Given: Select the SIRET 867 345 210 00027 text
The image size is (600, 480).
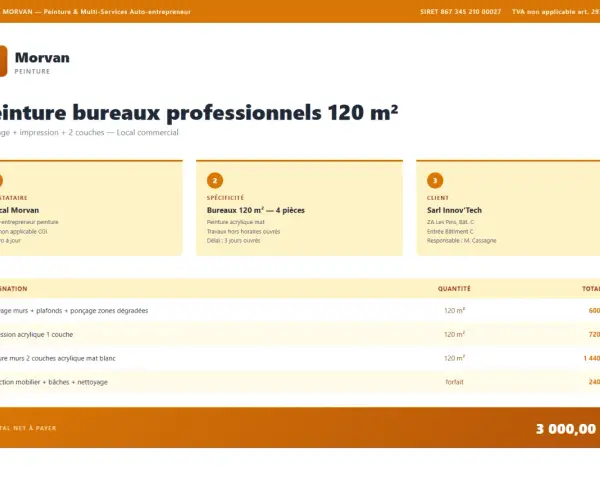Looking at the screenshot, I should pyautogui.click(x=460, y=12).
